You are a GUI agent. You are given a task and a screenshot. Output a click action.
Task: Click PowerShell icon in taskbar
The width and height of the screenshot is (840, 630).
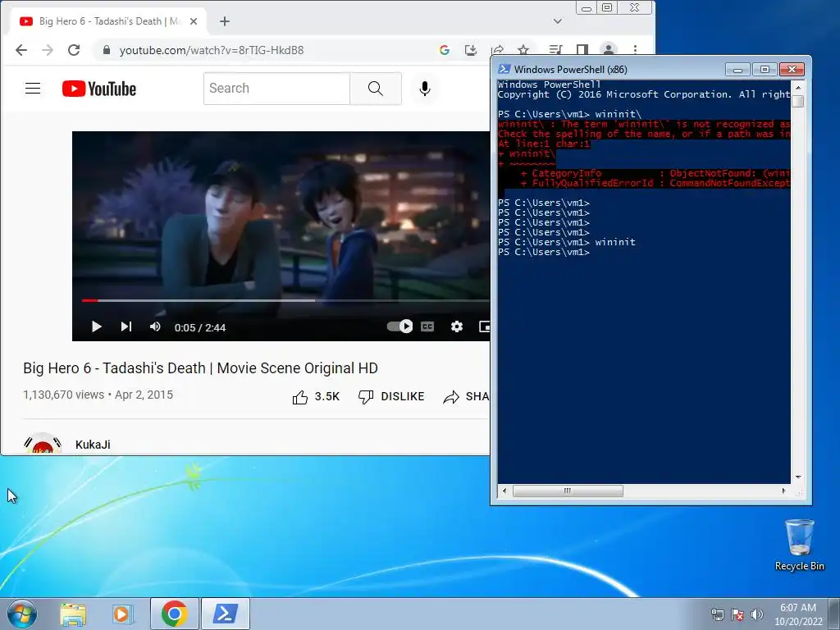226,614
